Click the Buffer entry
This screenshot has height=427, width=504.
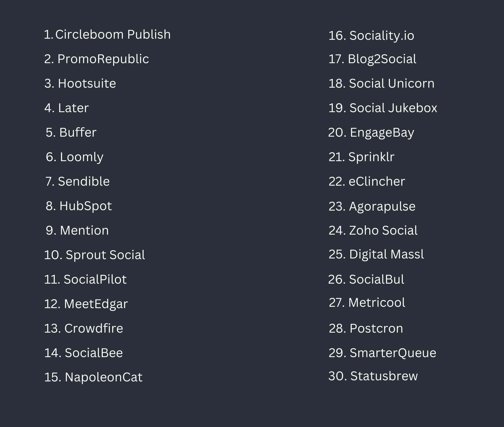(x=71, y=132)
